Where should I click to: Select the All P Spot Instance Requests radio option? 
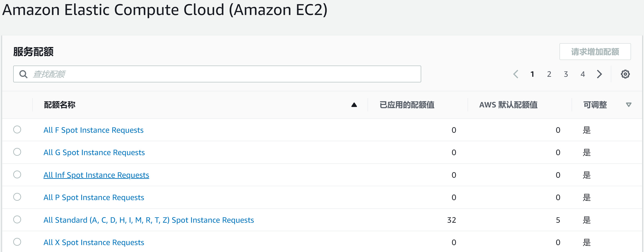coord(17,197)
